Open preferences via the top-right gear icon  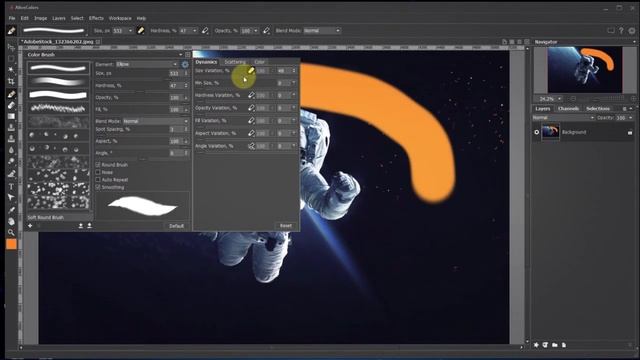point(632,31)
